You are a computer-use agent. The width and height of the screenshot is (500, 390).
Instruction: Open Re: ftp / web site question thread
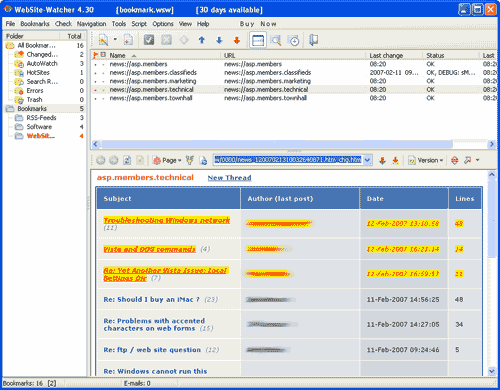coord(152,350)
